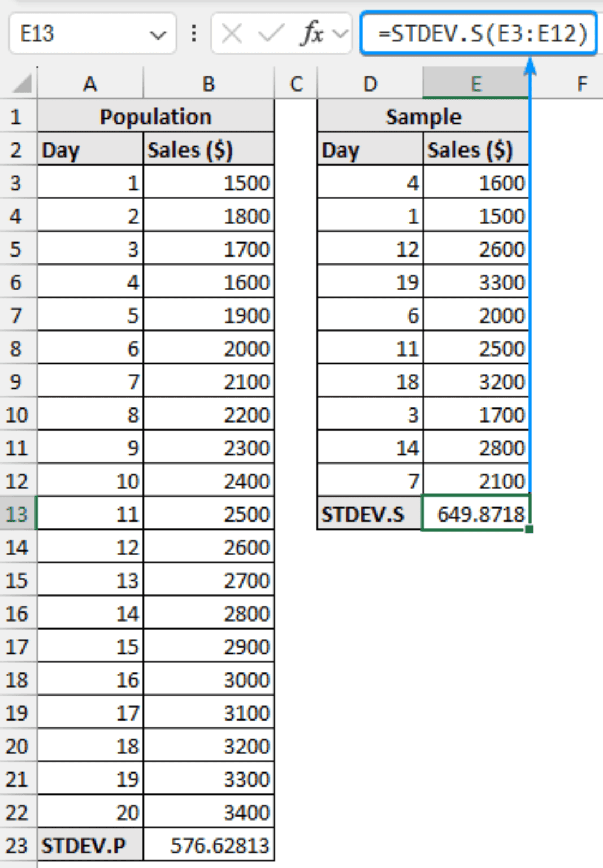
Task: Select column B header
Action: (x=210, y=84)
